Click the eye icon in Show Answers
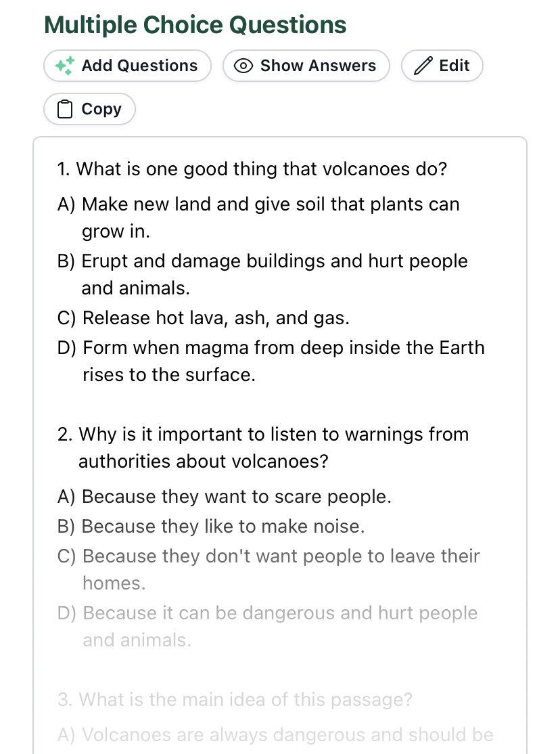560x754 pixels. pos(243,66)
